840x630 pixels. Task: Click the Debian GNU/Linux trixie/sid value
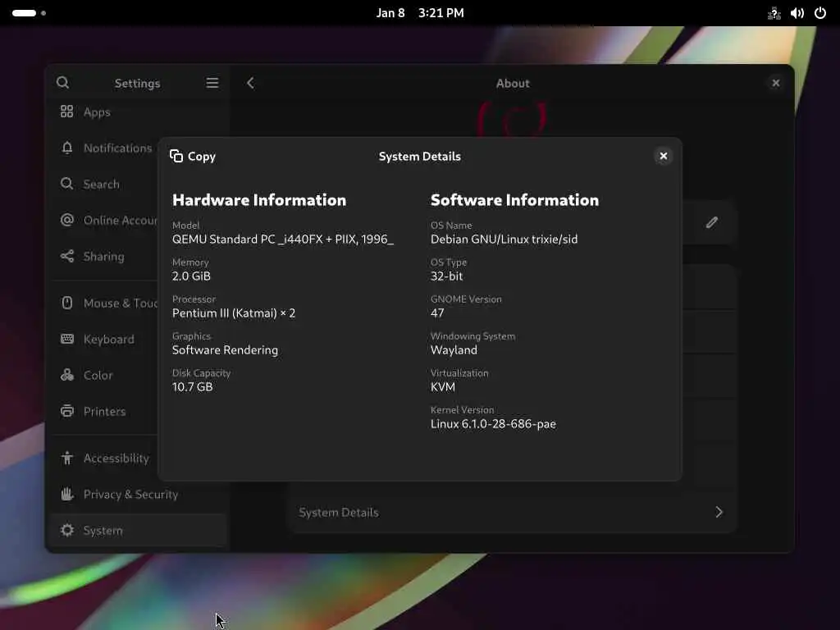504,240
